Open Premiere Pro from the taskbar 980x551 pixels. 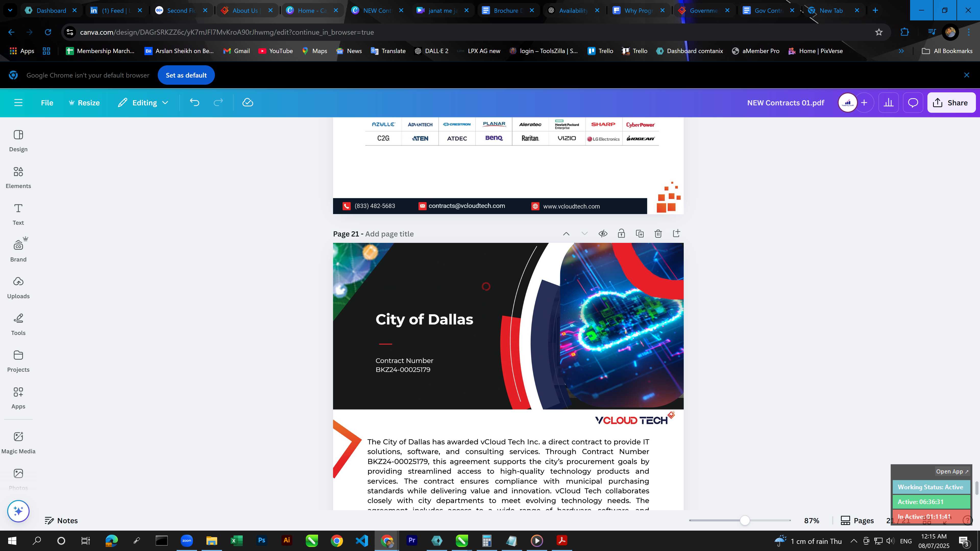coord(412,540)
